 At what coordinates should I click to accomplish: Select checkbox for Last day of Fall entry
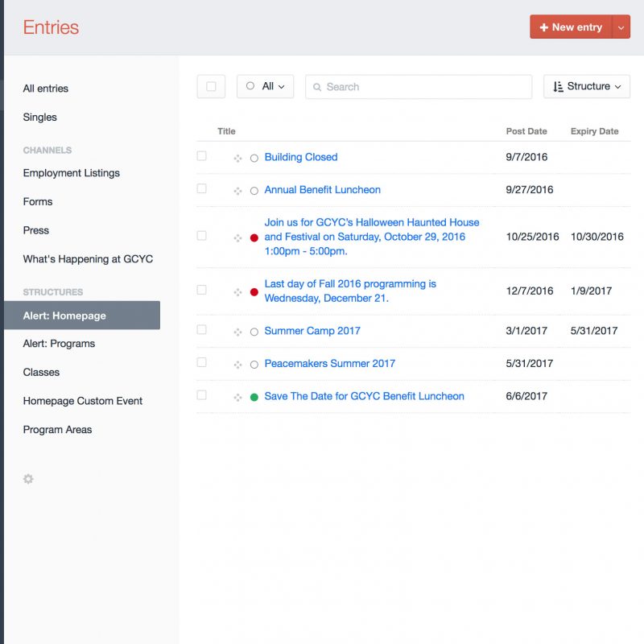pyautogui.click(x=202, y=290)
